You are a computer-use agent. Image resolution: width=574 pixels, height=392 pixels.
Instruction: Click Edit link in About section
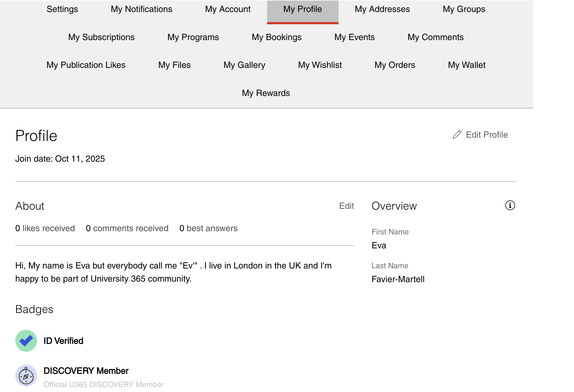tap(346, 206)
